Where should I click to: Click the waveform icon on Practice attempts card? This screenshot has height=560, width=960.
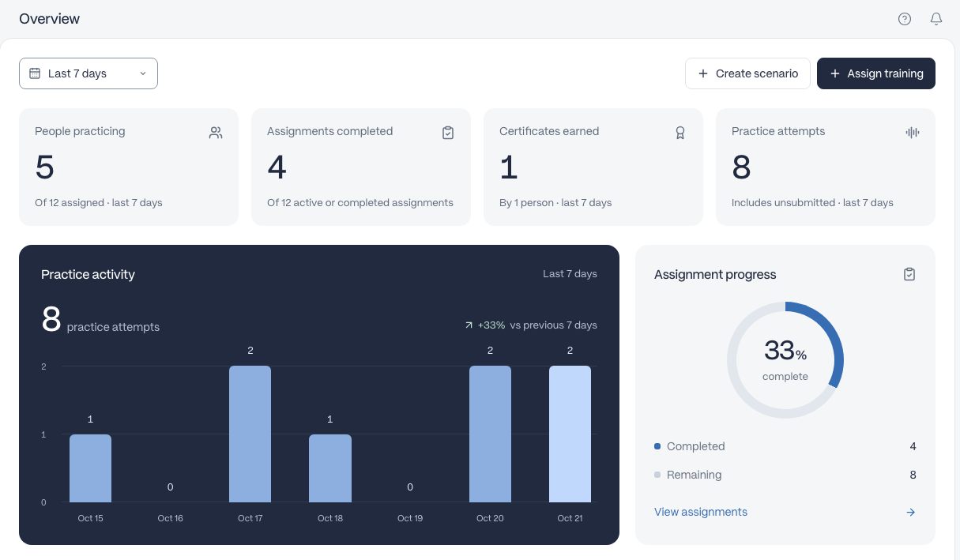[x=913, y=133]
